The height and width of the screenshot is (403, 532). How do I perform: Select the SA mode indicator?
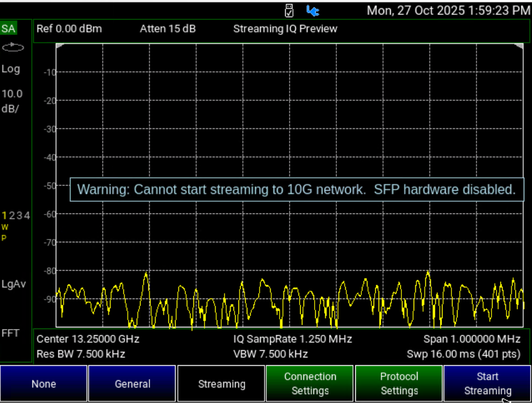(8, 28)
